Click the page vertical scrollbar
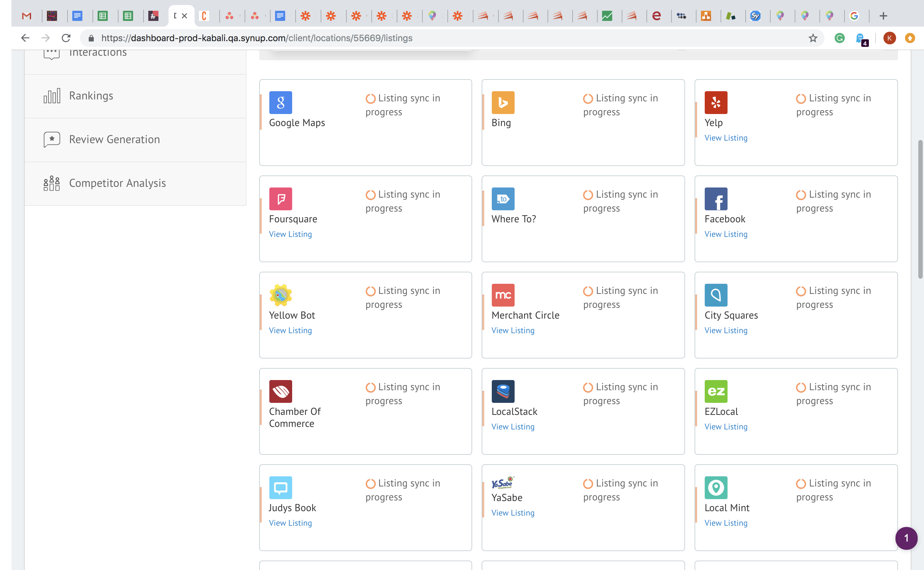 (920, 209)
